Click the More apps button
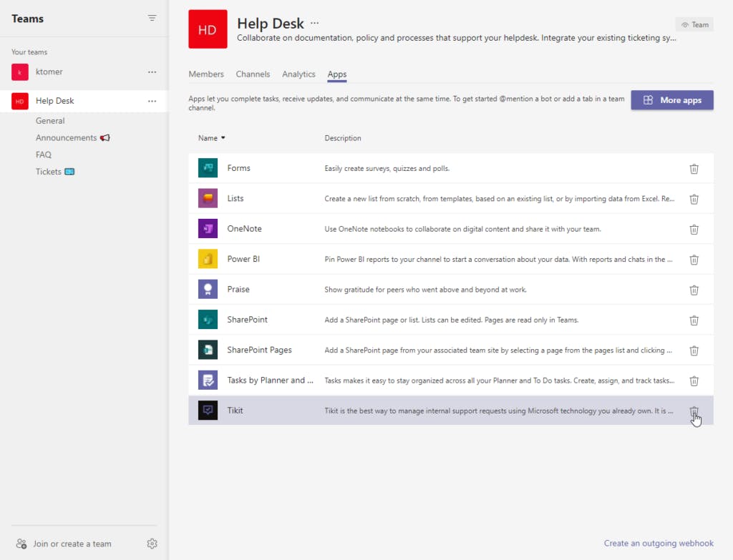733x560 pixels. click(671, 100)
